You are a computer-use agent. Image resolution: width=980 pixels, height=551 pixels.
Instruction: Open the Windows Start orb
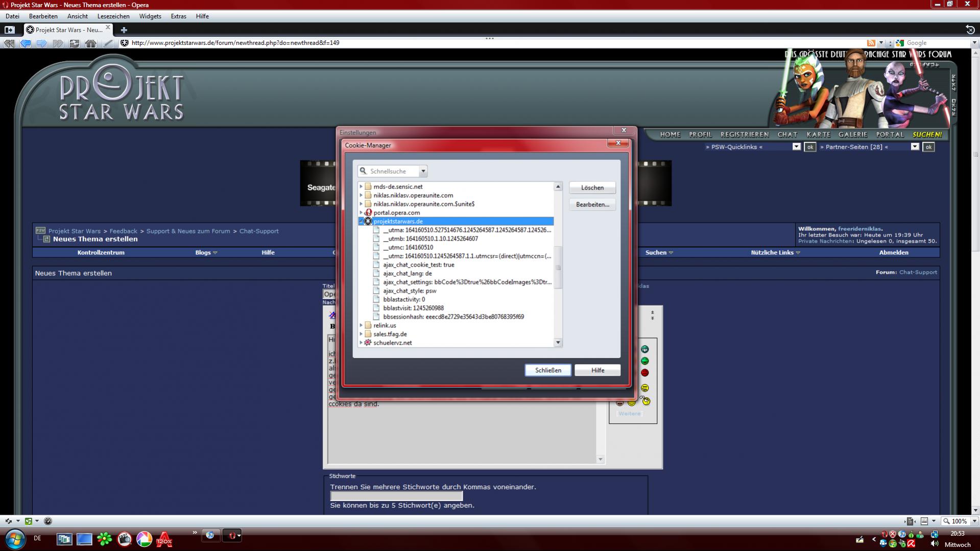[x=15, y=539]
